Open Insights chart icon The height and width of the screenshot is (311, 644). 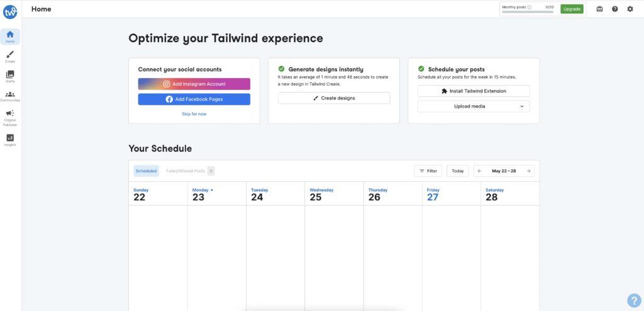[10, 138]
